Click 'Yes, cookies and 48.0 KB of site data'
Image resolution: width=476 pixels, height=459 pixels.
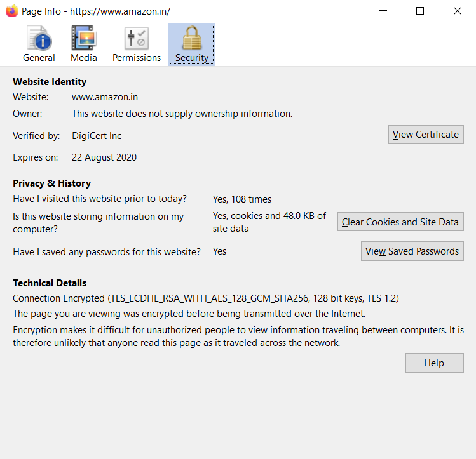[269, 222]
